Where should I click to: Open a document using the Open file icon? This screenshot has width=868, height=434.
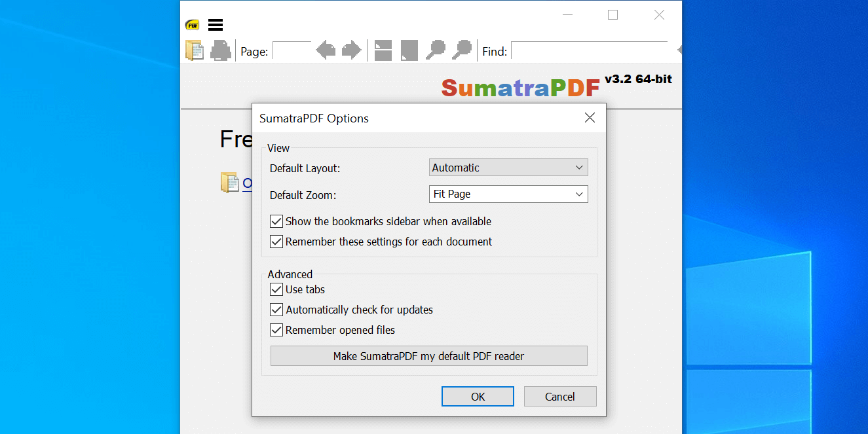click(x=195, y=50)
